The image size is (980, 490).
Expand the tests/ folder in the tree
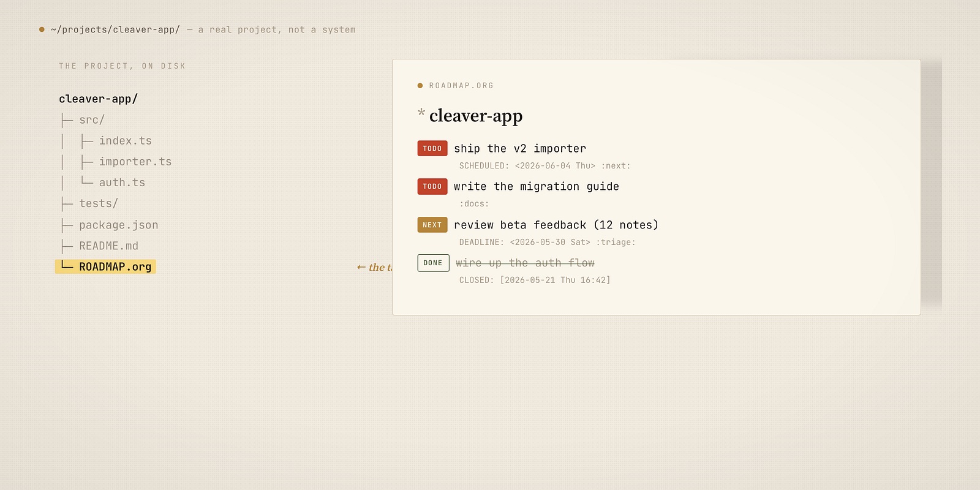pos(99,203)
